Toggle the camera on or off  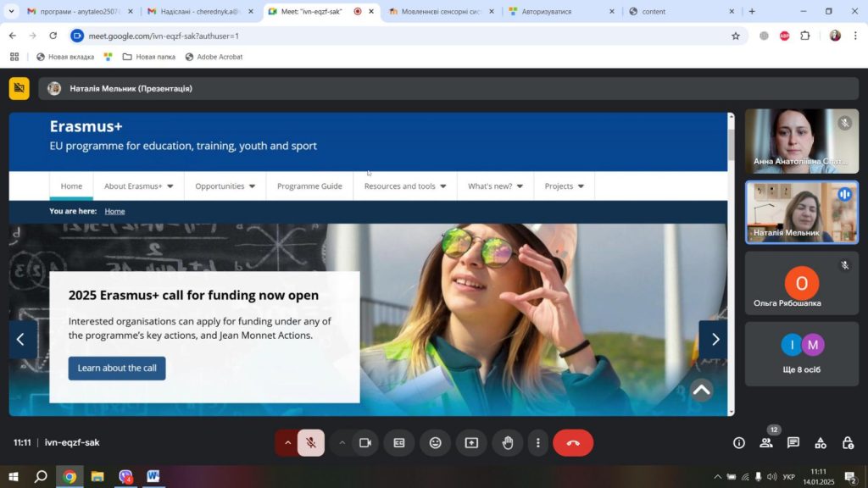click(365, 442)
